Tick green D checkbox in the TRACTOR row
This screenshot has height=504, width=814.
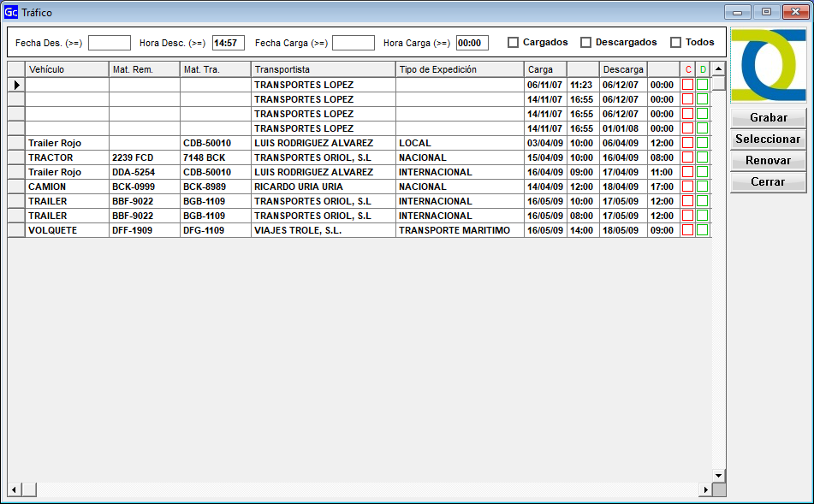[703, 157]
